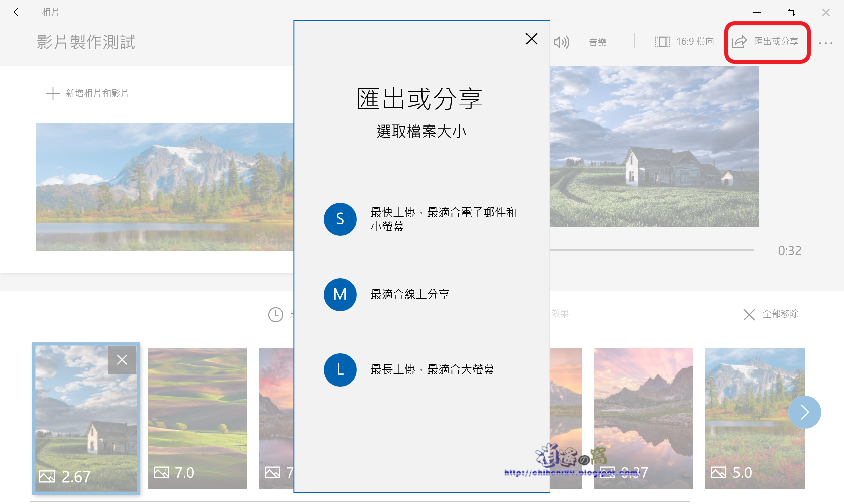
Task: Click the next arrow to advance storyboard
Action: (x=805, y=412)
